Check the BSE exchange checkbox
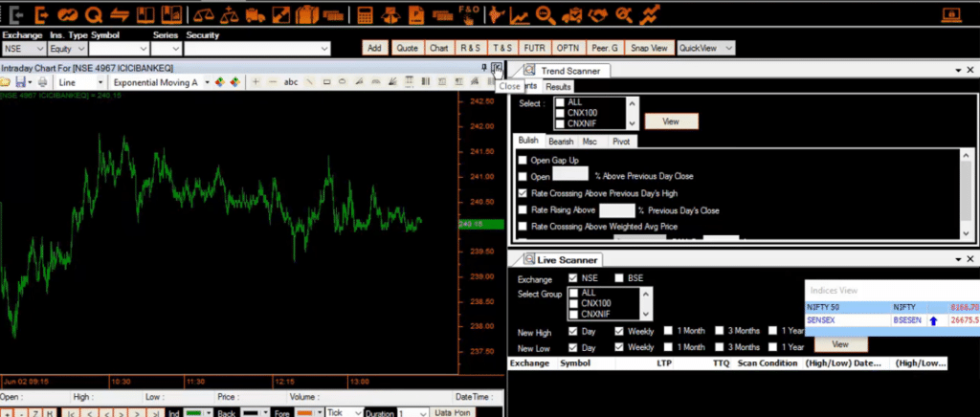 [618, 278]
